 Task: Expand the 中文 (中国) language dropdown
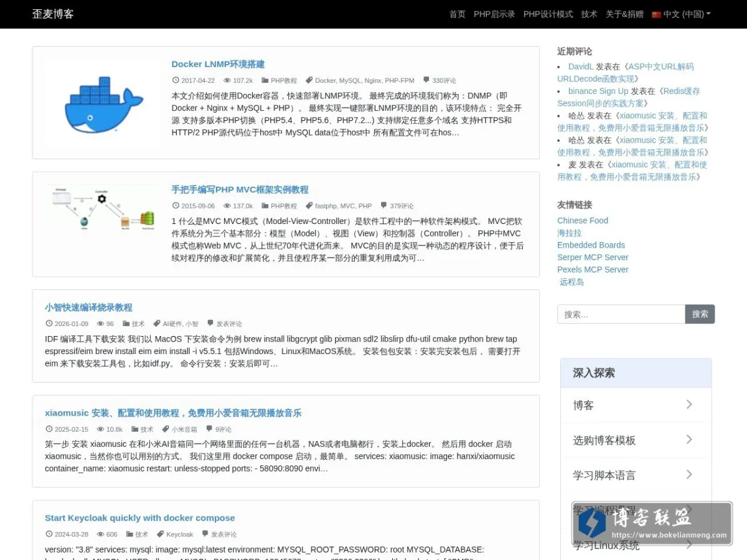click(681, 14)
